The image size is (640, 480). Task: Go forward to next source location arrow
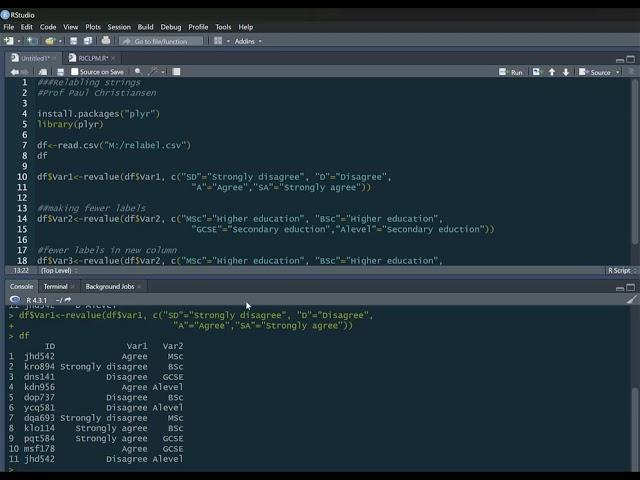tap(24, 72)
